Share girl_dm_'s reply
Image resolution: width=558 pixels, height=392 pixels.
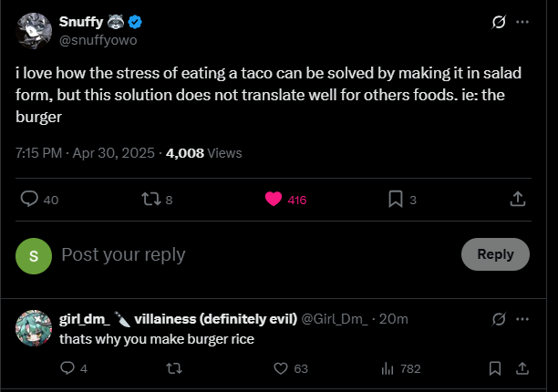click(522, 368)
